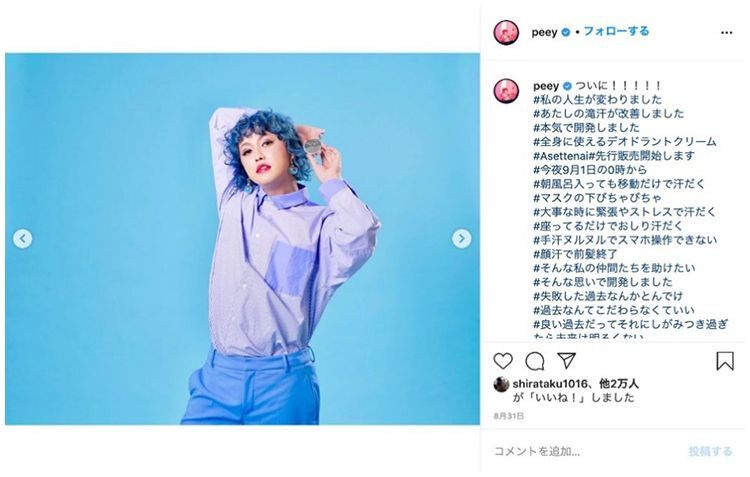Focus the コメントを追加 comment field

point(586,451)
